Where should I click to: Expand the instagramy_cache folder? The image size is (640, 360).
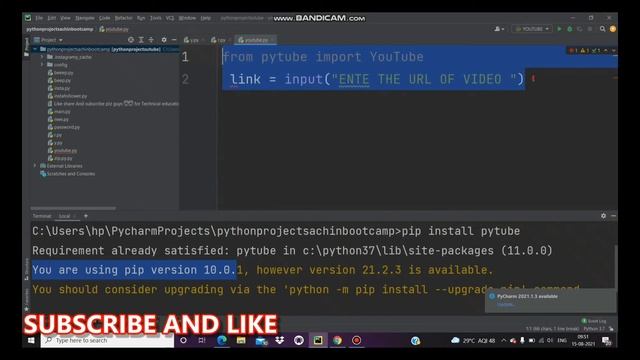click(x=42, y=57)
